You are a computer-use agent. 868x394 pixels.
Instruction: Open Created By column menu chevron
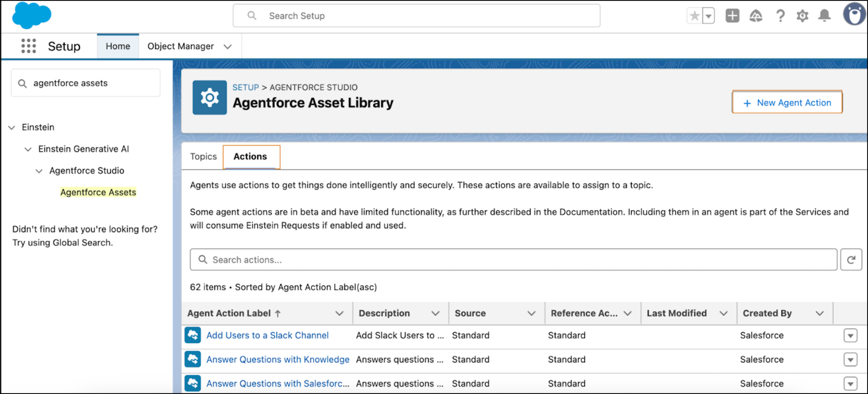820,313
